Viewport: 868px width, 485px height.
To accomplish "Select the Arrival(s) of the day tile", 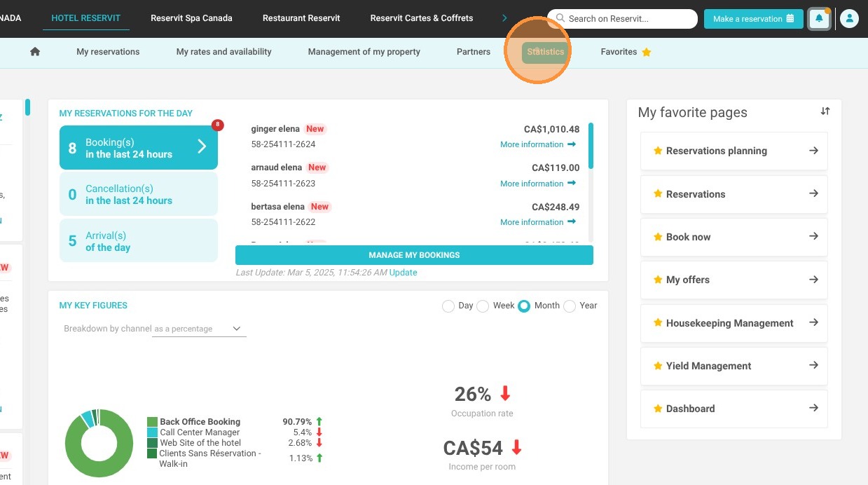I will point(139,240).
